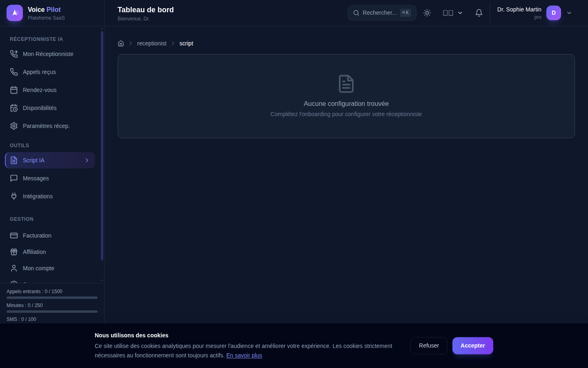
Task: Click the home breadcrumb icon
Action: pyautogui.click(x=121, y=43)
